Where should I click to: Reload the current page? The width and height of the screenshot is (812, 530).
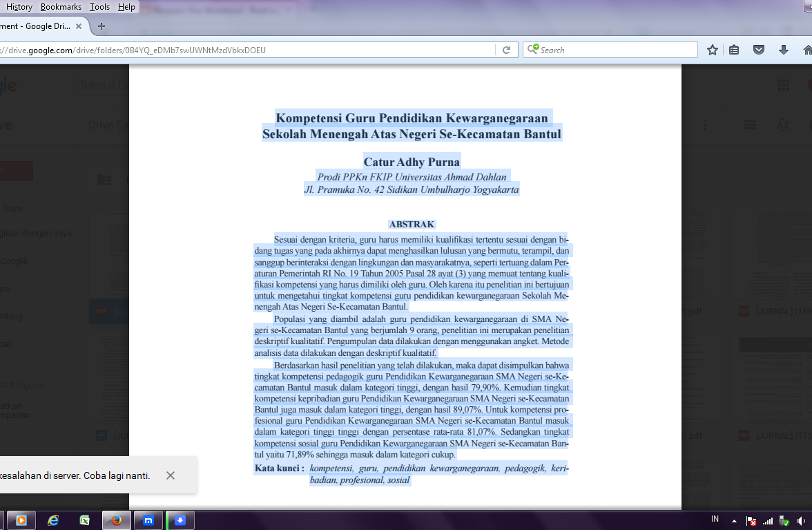(x=507, y=50)
